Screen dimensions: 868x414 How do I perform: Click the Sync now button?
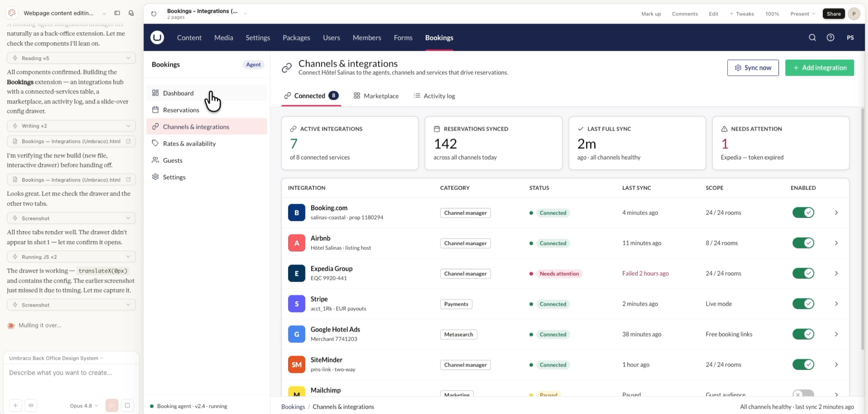[x=753, y=68]
